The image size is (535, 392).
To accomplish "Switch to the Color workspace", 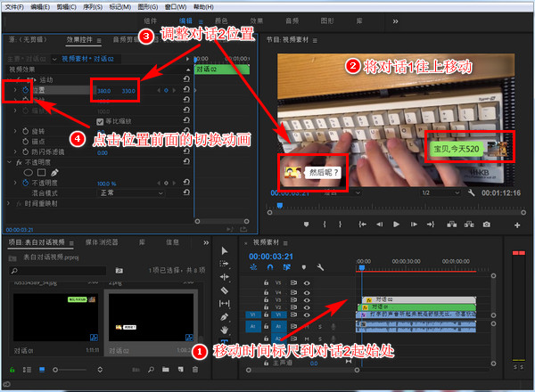I will [x=221, y=21].
